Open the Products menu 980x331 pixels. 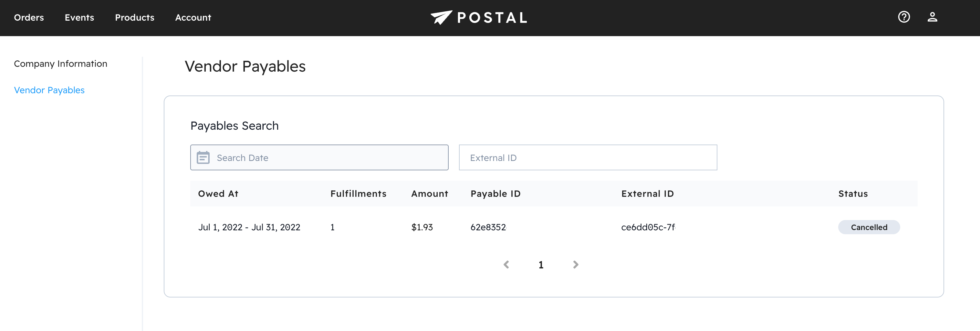(135, 17)
